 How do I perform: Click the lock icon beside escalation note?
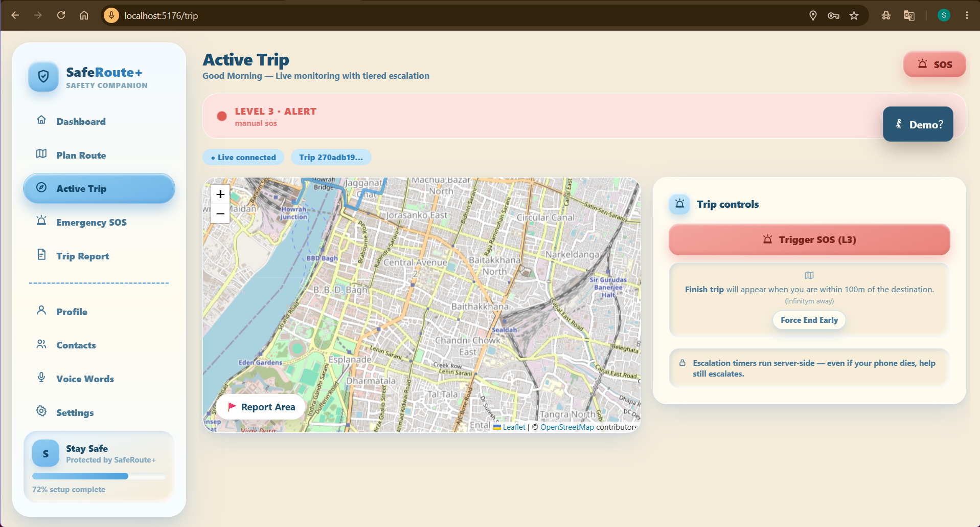pyautogui.click(x=682, y=363)
